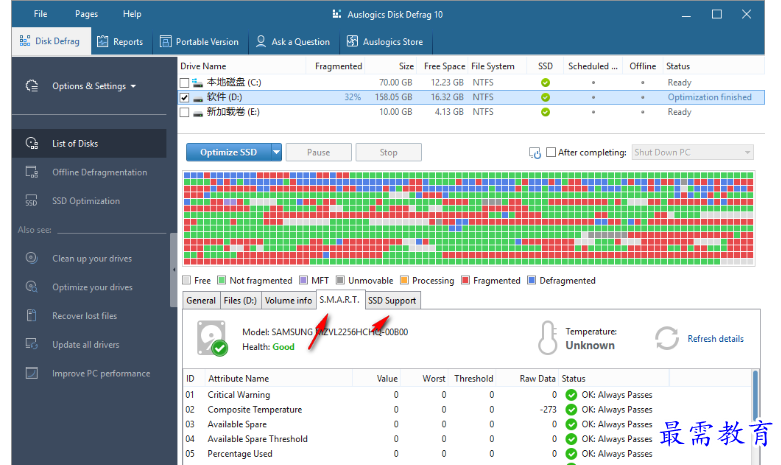
Task: Click the List of Disks sidebar icon
Action: pyautogui.click(x=32, y=143)
